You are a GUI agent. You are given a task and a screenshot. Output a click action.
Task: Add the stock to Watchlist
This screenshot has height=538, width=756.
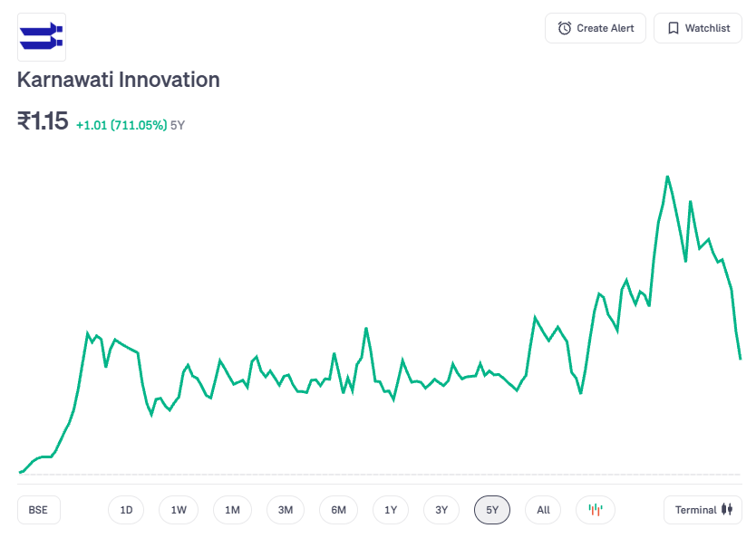(x=697, y=28)
